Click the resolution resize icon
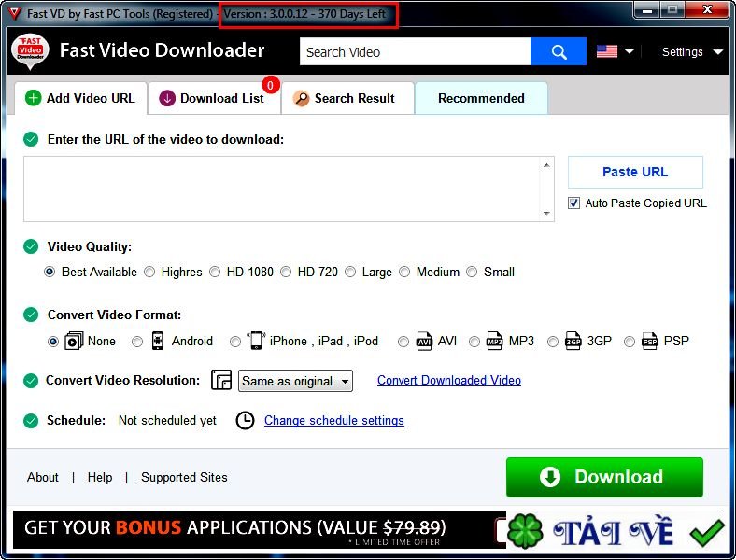The width and height of the screenshot is (736, 560). (221, 380)
